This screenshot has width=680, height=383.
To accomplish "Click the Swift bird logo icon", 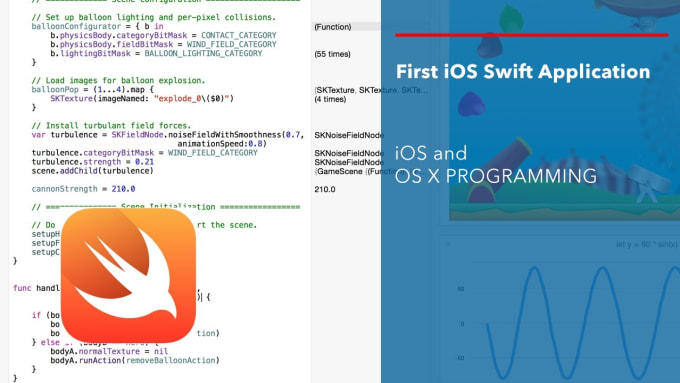I will click(x=128, y=275).
